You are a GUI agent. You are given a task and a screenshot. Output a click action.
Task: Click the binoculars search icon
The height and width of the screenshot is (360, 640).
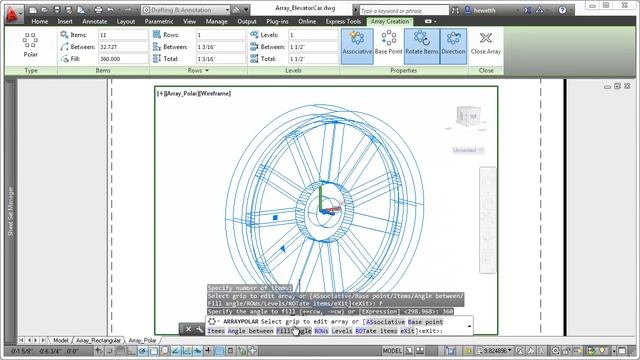pyautogui.click(x=455, y=11)
